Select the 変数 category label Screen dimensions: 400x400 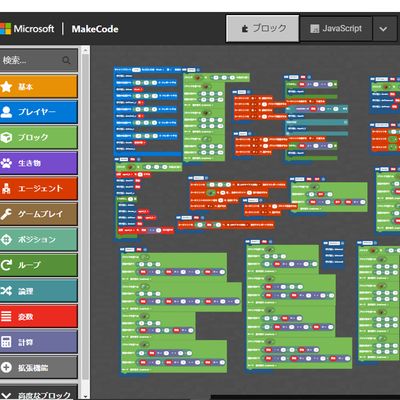click(x=26, y=316)
